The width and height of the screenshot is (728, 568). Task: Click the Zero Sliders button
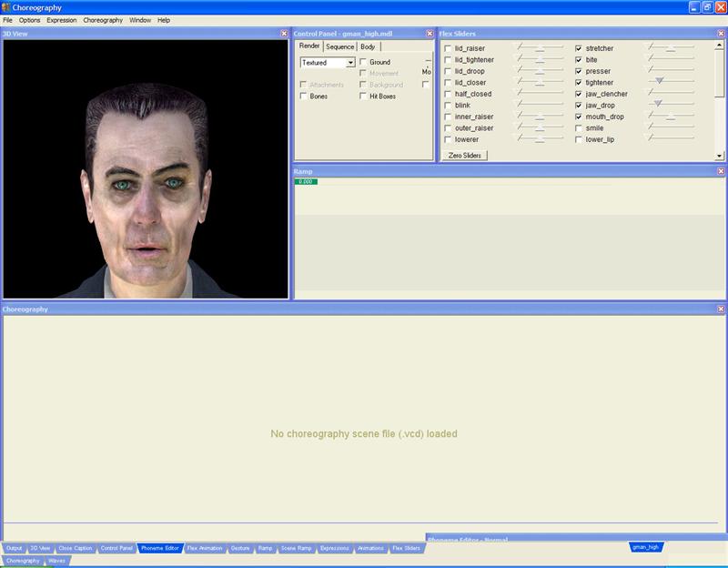pyautogui.click(x=465, y=156)
